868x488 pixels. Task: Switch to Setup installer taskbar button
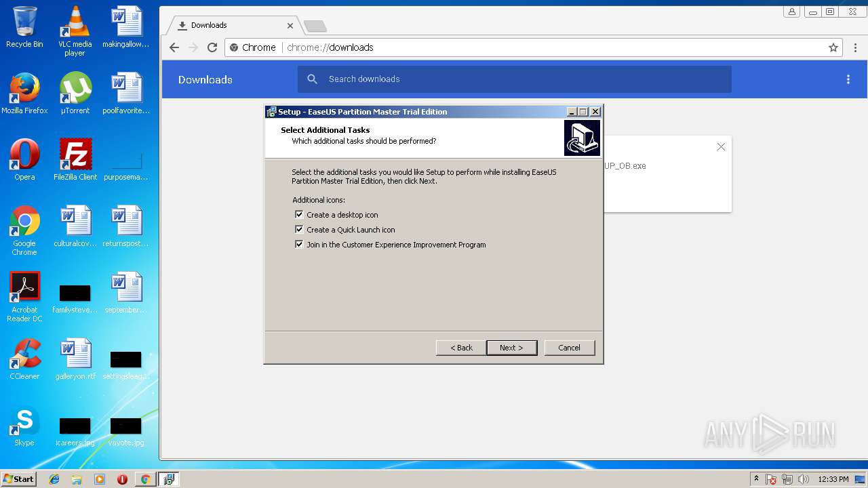[x=168, y=479]
